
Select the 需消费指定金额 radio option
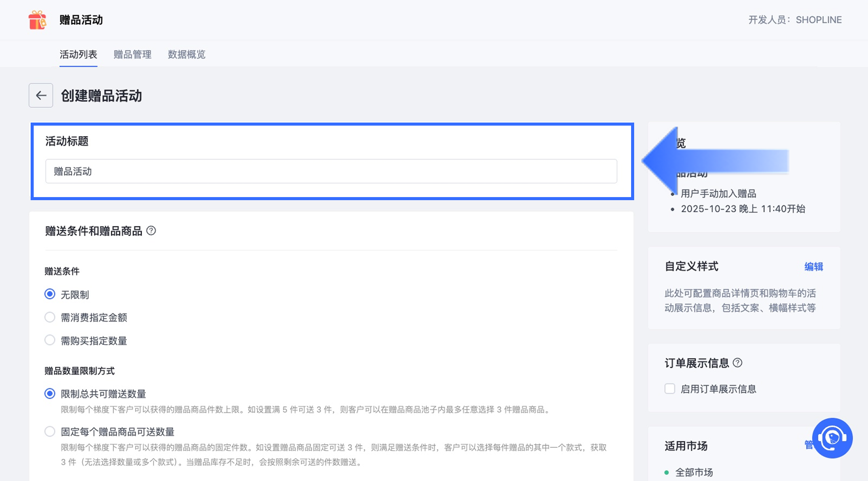coord(50,317)
